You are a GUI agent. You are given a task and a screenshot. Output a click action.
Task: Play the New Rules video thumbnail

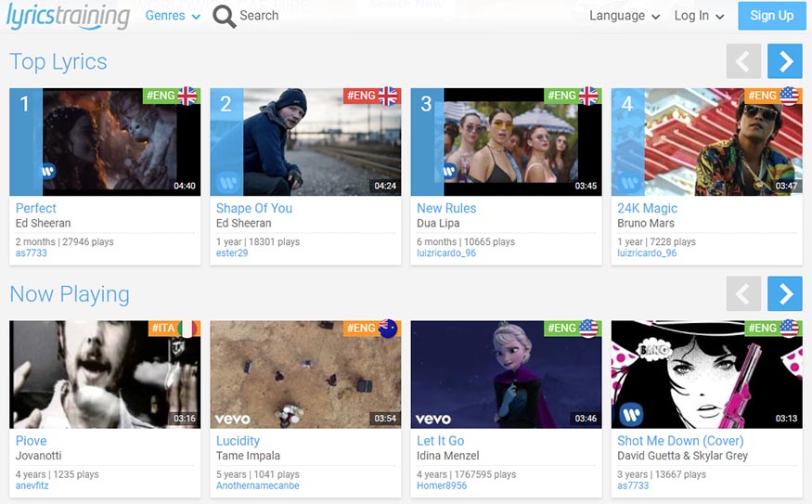[506, 142]
